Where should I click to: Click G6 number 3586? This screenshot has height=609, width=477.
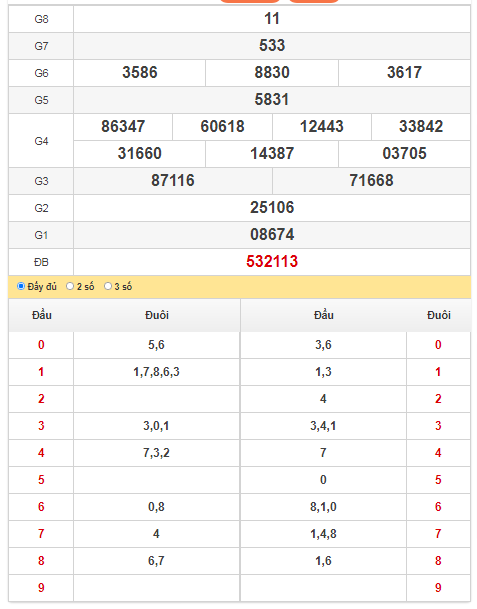click(140, 73)
